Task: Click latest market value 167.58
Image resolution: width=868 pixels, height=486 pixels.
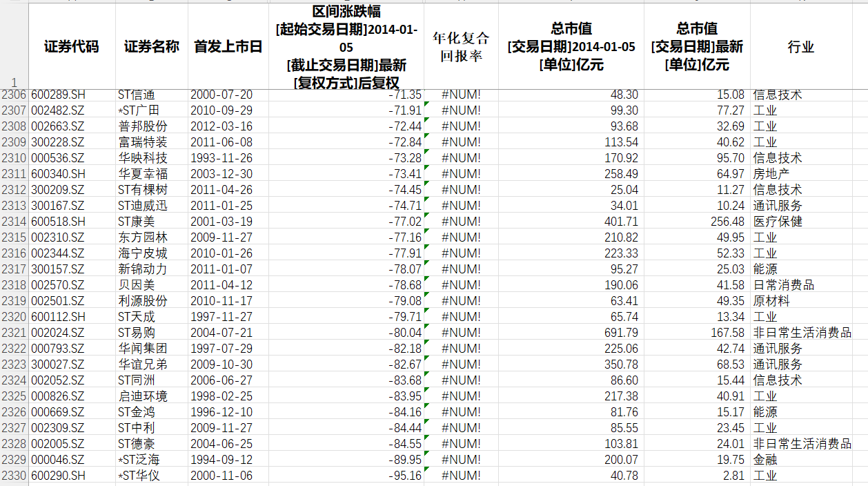Action: 727,333
